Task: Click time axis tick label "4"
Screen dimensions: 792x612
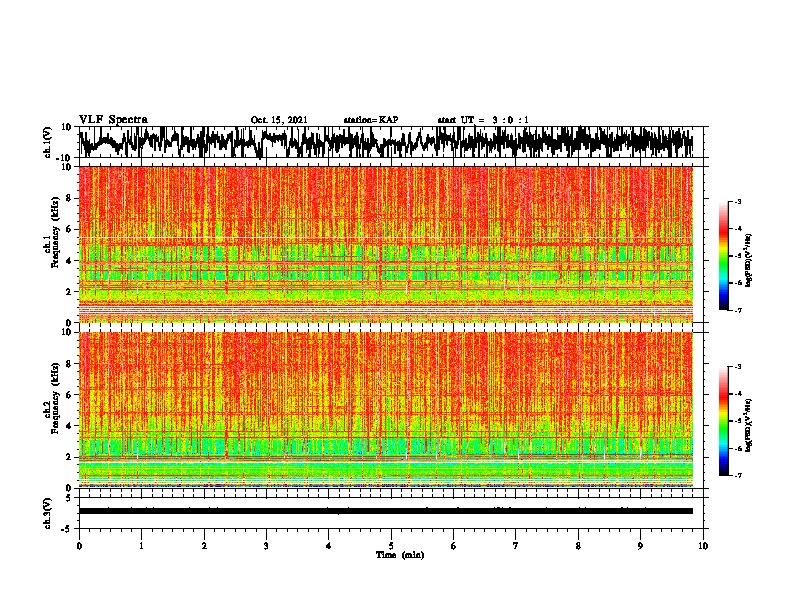Action: pyautogui.click(x=329, y=546)
